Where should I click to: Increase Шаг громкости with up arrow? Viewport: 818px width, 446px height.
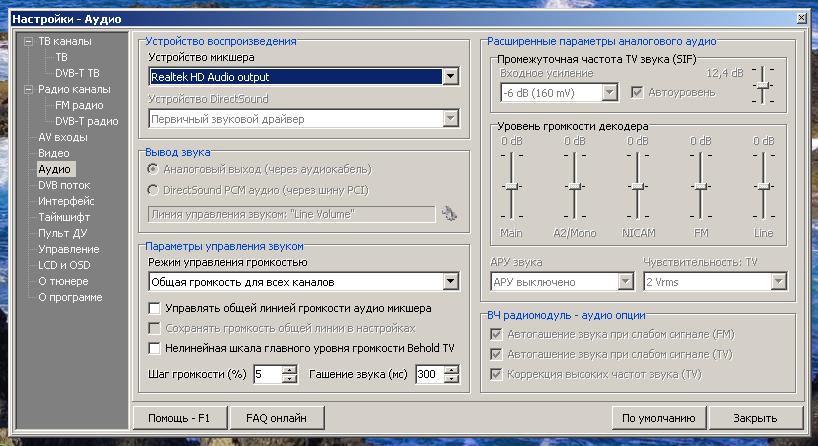point(289,369)
